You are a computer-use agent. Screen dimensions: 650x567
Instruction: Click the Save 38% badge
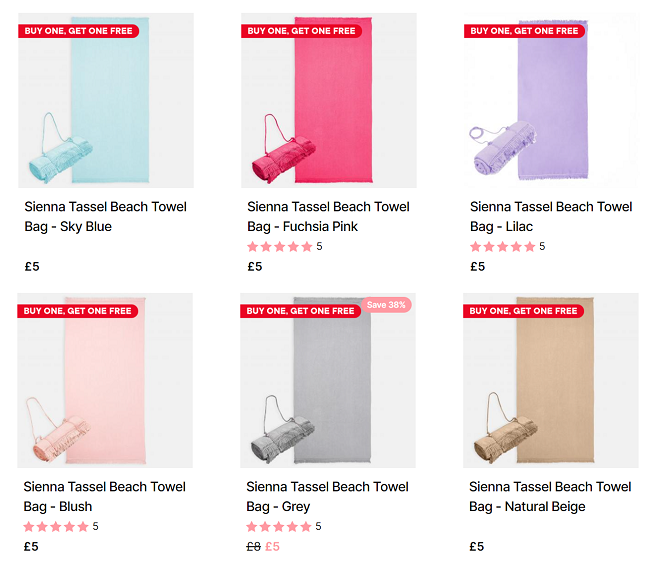click(388, 305)
